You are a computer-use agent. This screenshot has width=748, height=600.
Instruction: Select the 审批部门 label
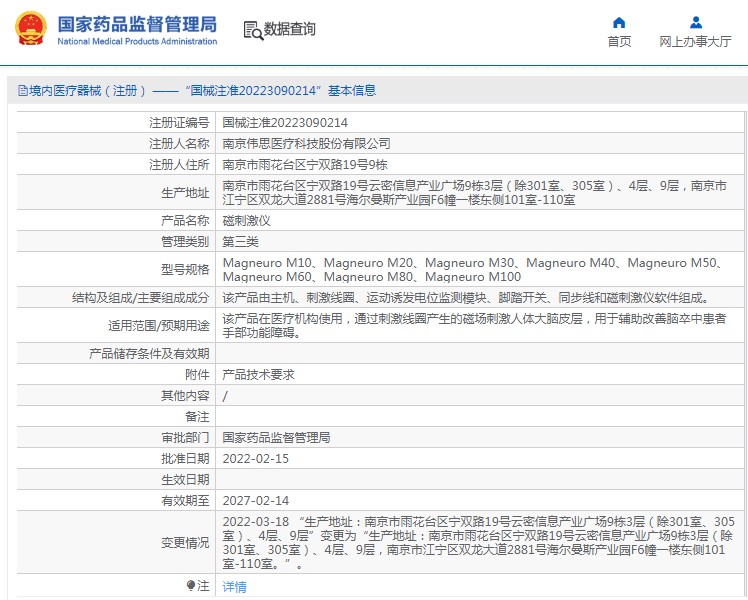(x=185, y=438)
